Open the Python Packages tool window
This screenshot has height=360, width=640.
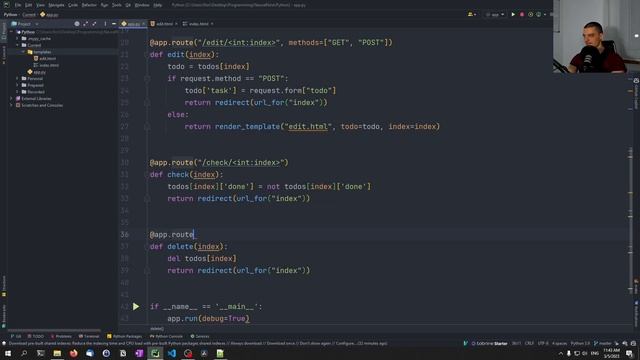125,336
